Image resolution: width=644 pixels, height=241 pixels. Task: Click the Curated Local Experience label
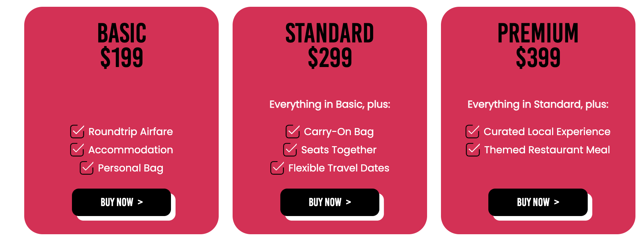point(547,132)
